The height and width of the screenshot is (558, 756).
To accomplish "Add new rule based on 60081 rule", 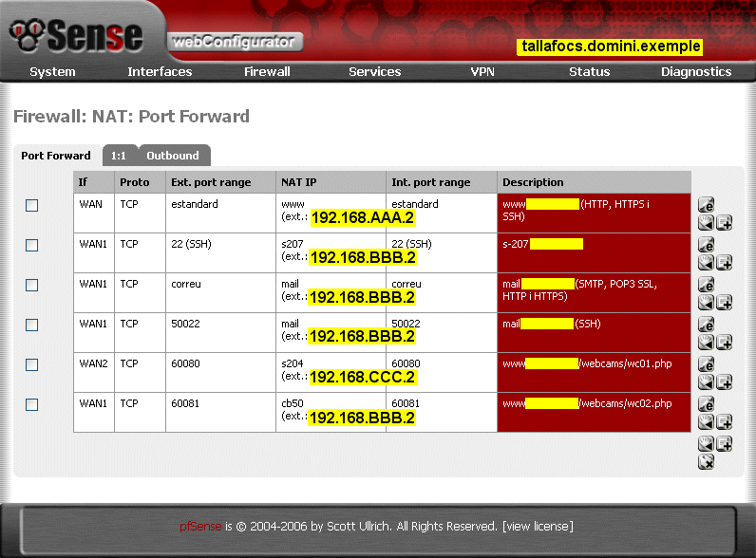I will click(x=724, y=422).
